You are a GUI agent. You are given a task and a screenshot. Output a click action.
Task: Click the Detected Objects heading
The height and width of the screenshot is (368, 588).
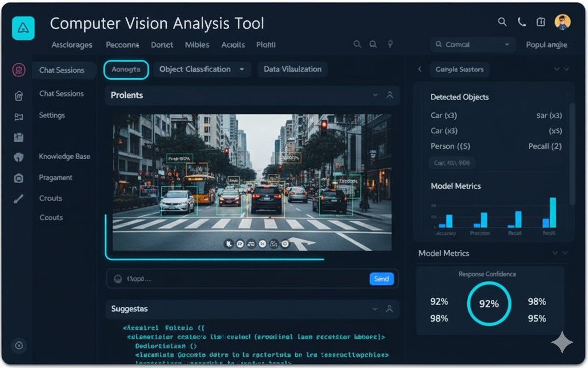coord(459,97)
